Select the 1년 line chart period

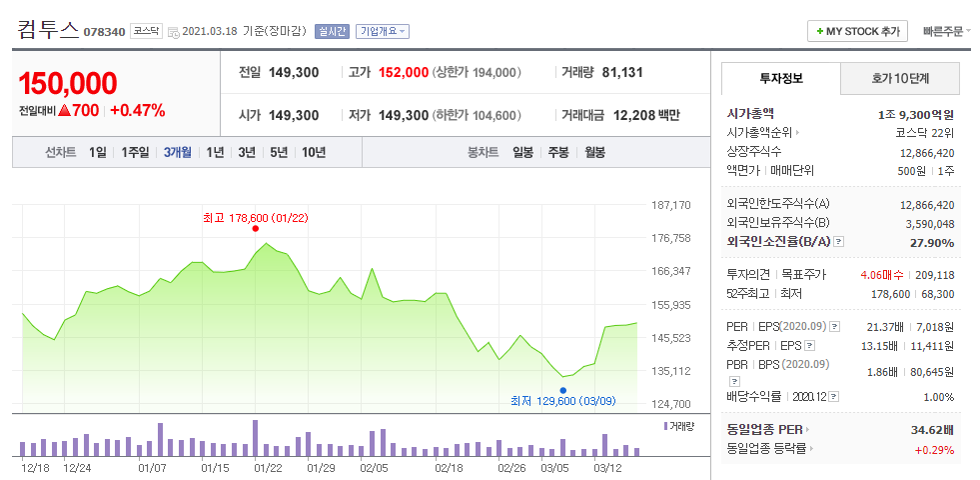pyautogui.click(x=215, y=152)
